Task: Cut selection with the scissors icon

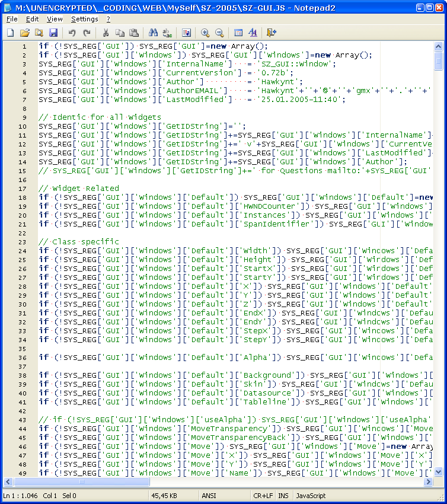Action: pos(106,33)
